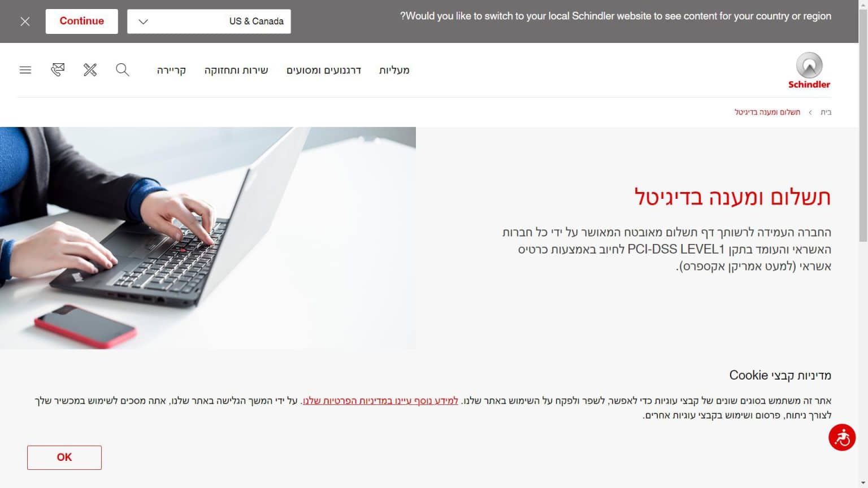
Task: Open the privacy policy link in cookie notice
Action: point(381,401)
